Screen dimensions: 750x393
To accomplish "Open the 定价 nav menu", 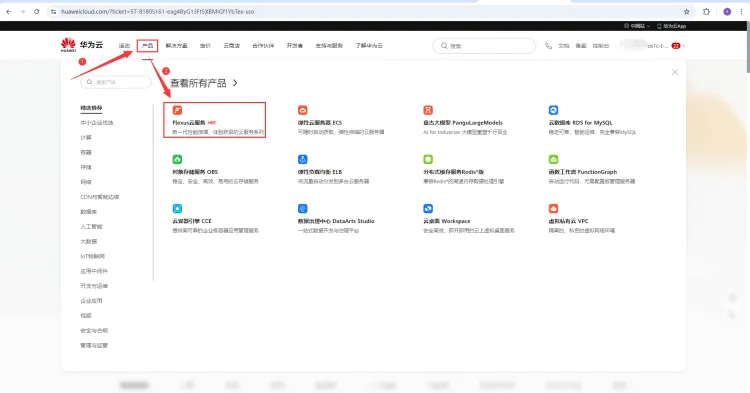I will [205, 46].
